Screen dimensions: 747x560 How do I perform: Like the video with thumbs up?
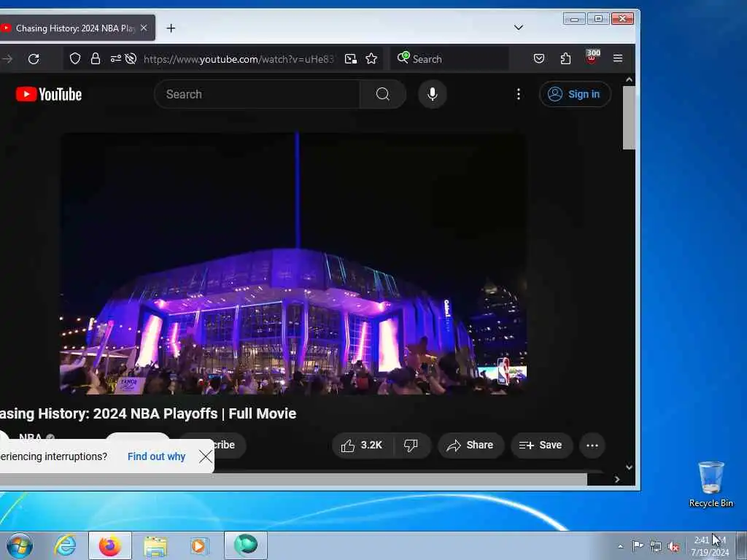click(362, 446)
